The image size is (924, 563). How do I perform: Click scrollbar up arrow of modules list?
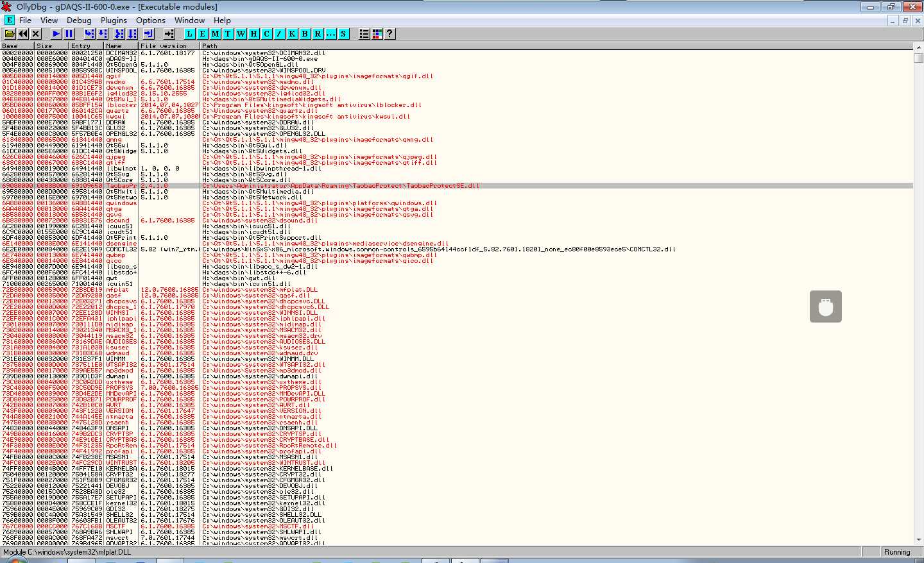[918, 46]
